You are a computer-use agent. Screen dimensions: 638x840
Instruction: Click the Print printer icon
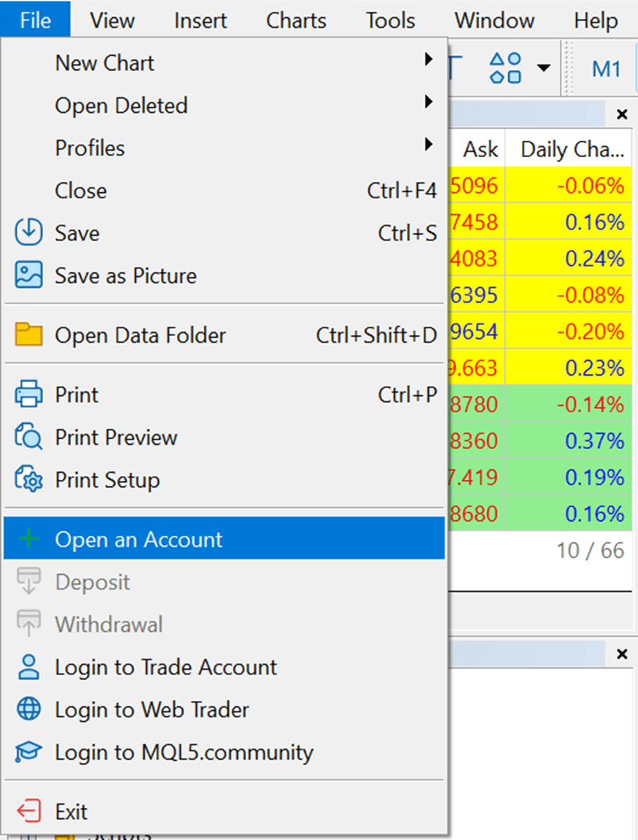[29, 395]
